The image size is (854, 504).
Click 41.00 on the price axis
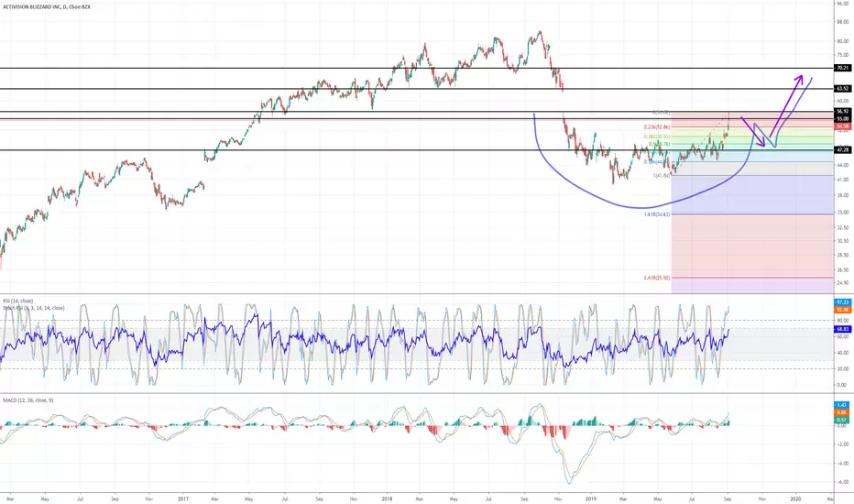pyautogui.click(x=843, y=180)
